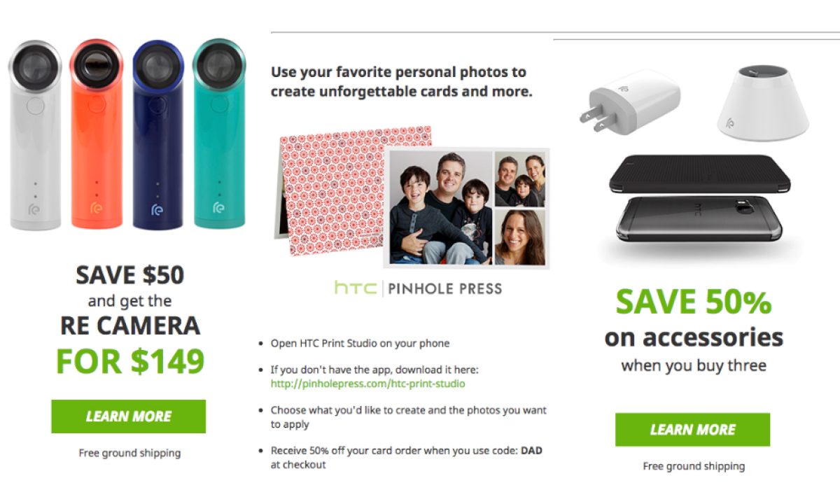This screenshot has width=840, height=504.
Task: Click the FOR $149 price text
Action: [x=130, y=361]
